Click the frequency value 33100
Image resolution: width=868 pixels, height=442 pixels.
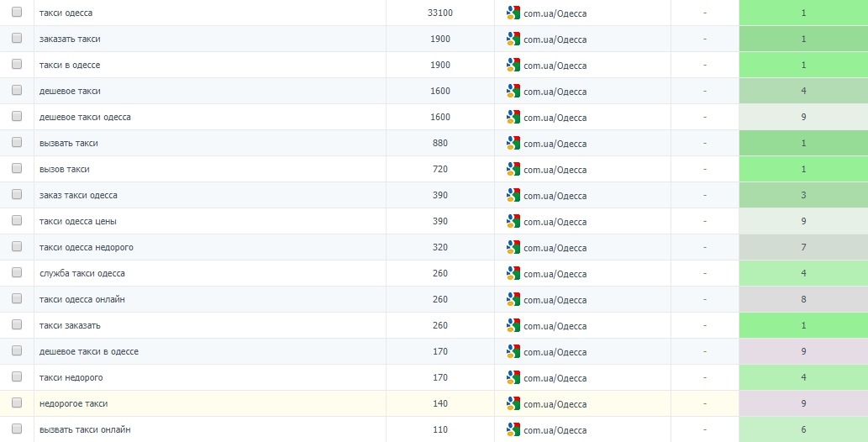point(440,13)
